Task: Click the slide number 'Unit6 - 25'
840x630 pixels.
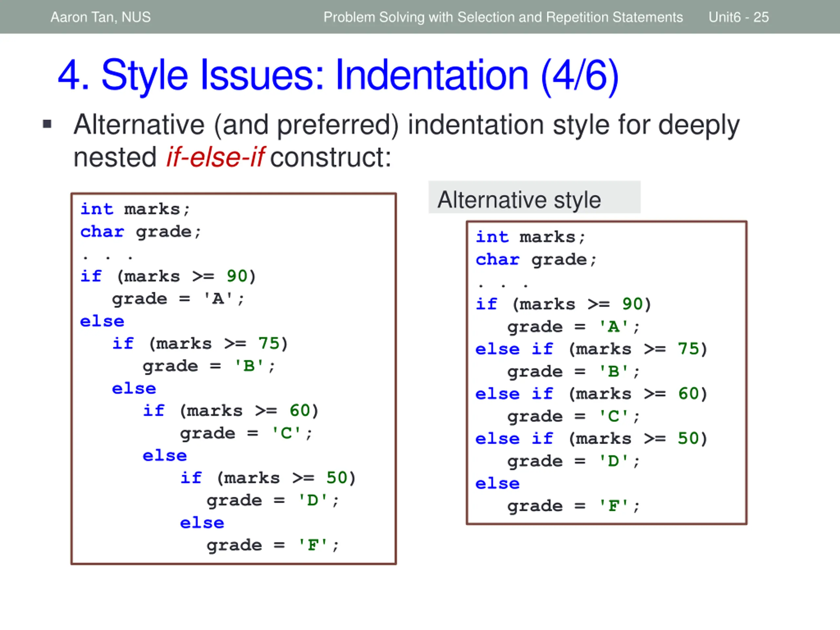Action: 739,17
